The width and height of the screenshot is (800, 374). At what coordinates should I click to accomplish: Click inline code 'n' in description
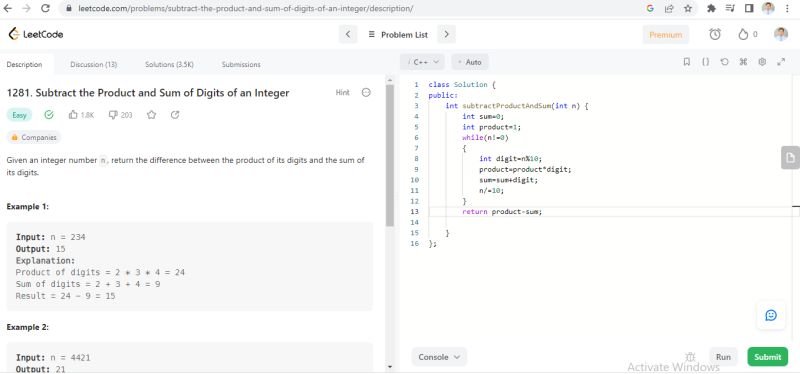tap(103, 160)
